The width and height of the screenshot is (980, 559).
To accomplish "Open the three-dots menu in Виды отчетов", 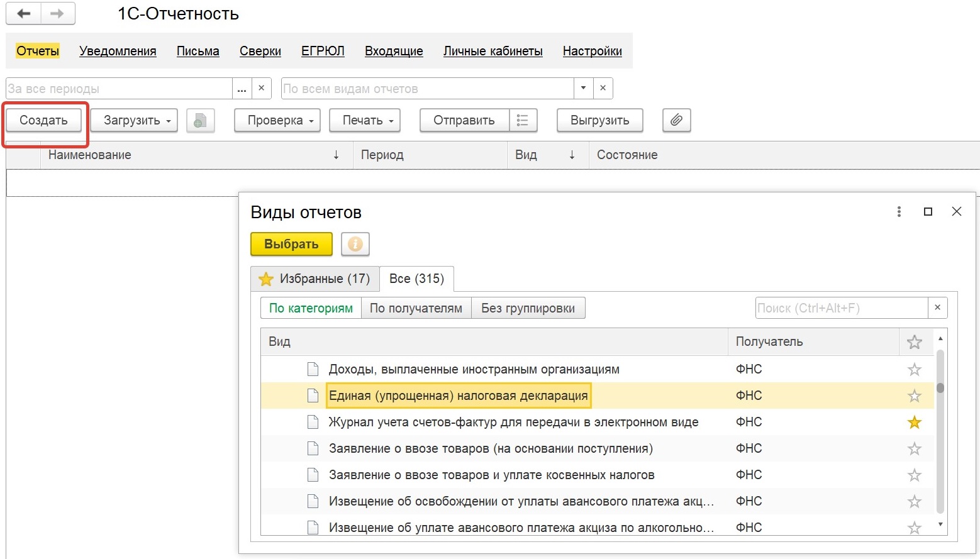I will 899,212.
